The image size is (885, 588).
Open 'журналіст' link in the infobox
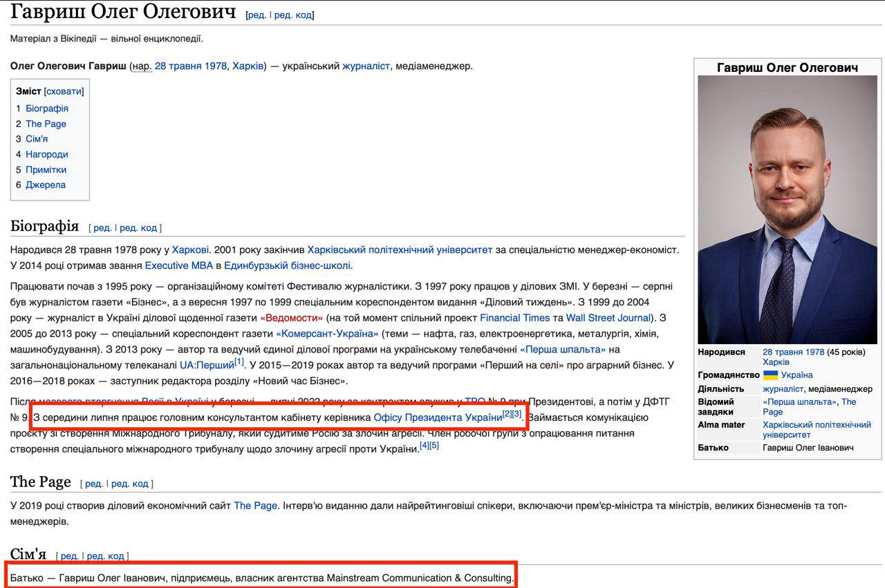pos(783,389)
